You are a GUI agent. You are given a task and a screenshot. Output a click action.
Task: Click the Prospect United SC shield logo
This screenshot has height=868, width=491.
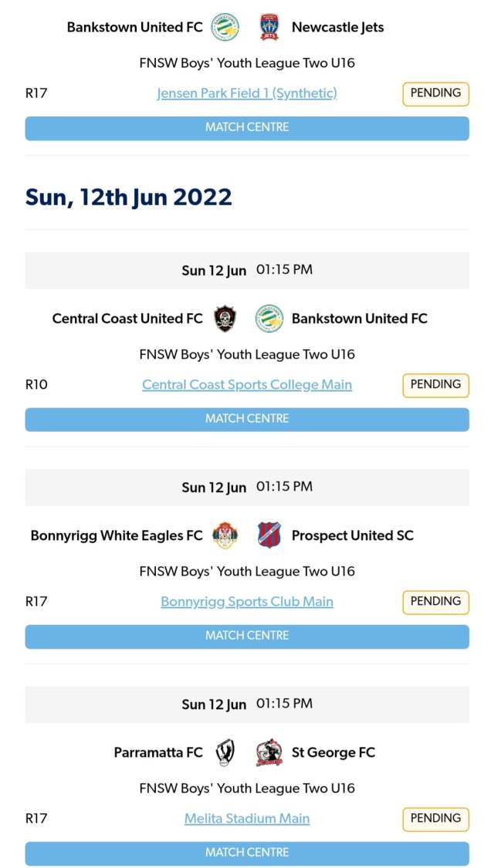267,535
